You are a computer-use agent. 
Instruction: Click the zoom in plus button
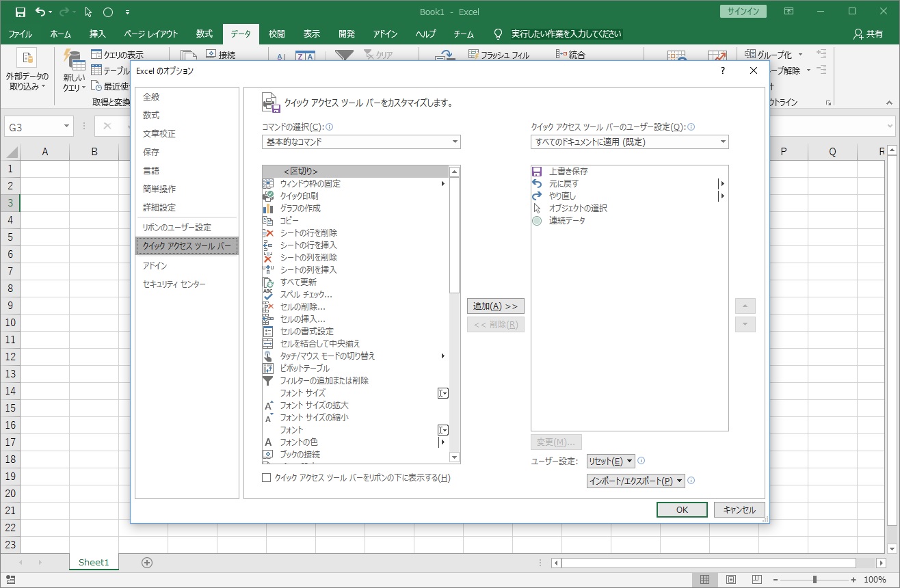[854, 580]
